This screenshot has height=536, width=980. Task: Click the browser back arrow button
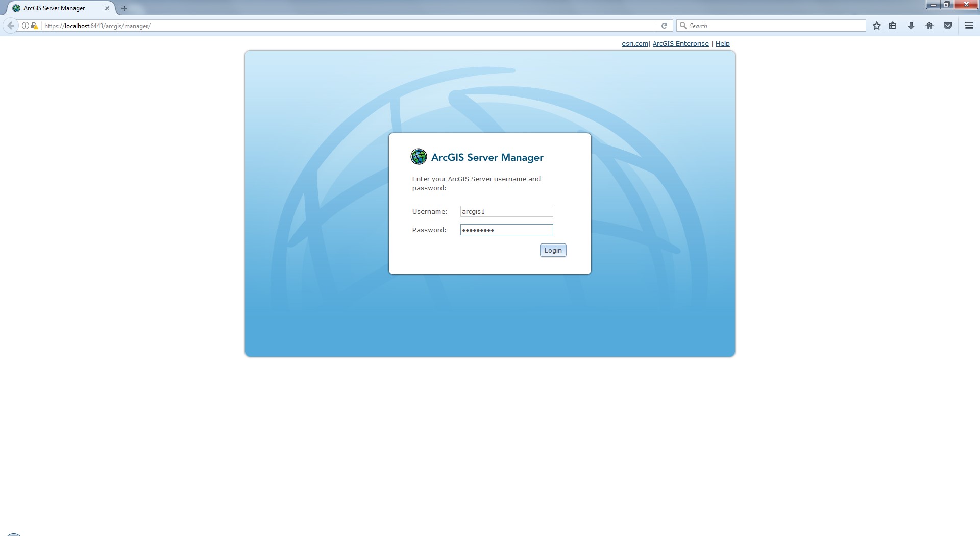pos(11,26)
